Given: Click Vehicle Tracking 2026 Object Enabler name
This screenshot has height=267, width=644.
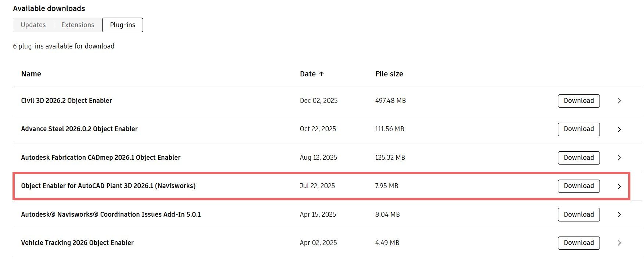Looking at the screenshot, I should (x=78, y=243).
